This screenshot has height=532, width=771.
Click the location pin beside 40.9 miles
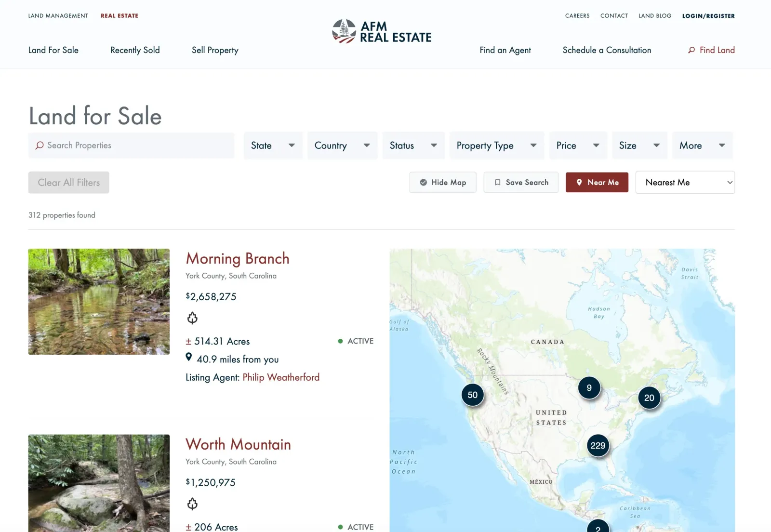[188, 357]
